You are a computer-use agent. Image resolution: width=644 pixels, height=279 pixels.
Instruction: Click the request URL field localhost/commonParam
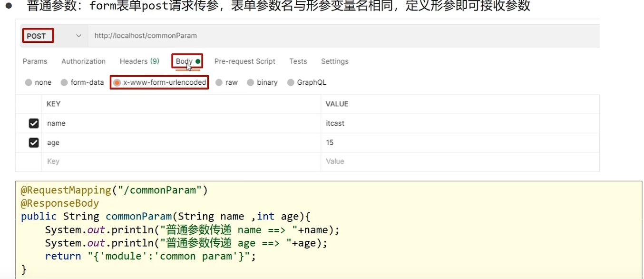pos(343,36)
